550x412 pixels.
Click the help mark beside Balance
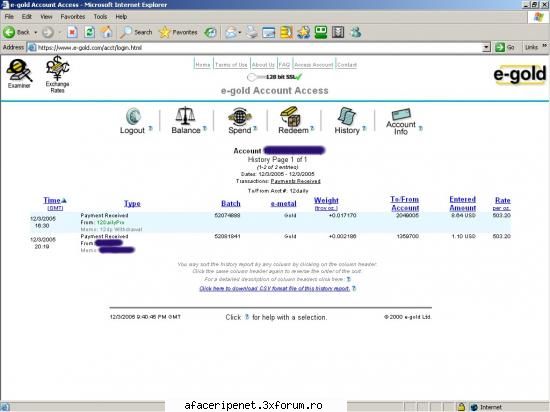[205, 128]
